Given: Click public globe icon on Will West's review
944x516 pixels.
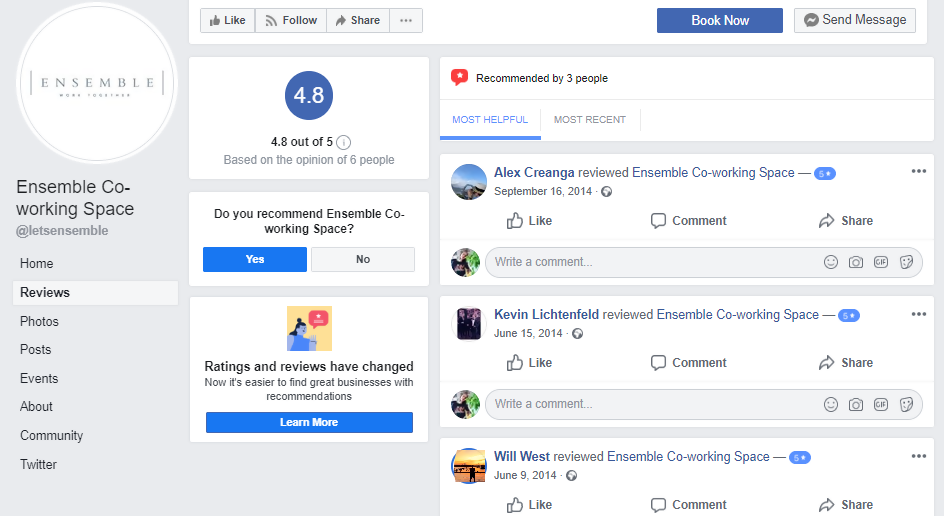Looking at the screenshot, I should 571,476.
